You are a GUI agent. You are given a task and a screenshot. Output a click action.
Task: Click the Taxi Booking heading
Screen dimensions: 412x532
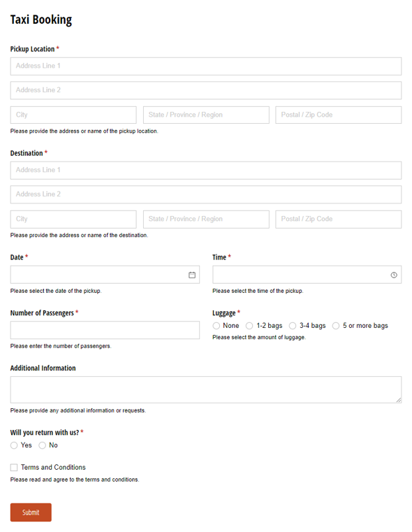coord(41,20)
